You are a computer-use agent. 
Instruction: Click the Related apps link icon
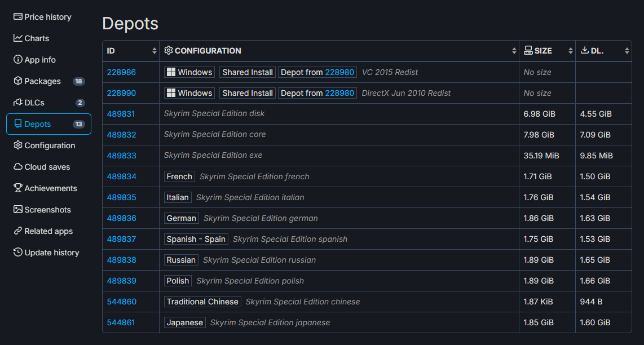point(18,231)
